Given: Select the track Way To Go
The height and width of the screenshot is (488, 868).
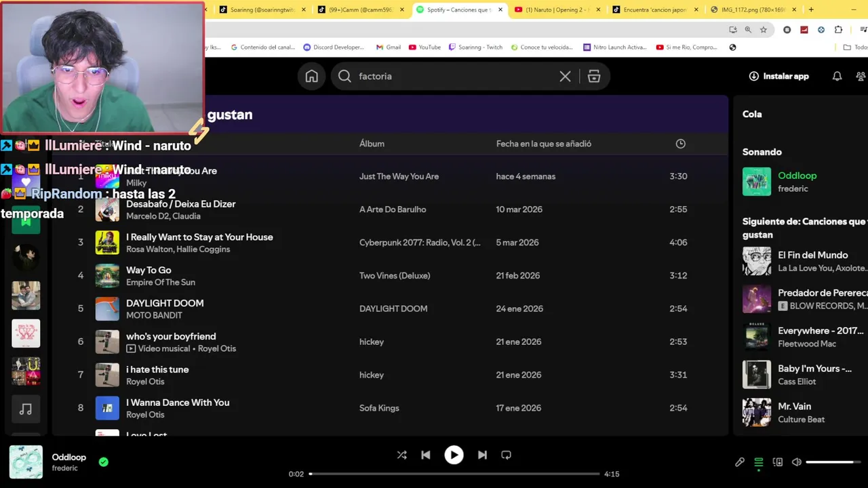Looking at the screenshot, I should (x=149, y=270).
